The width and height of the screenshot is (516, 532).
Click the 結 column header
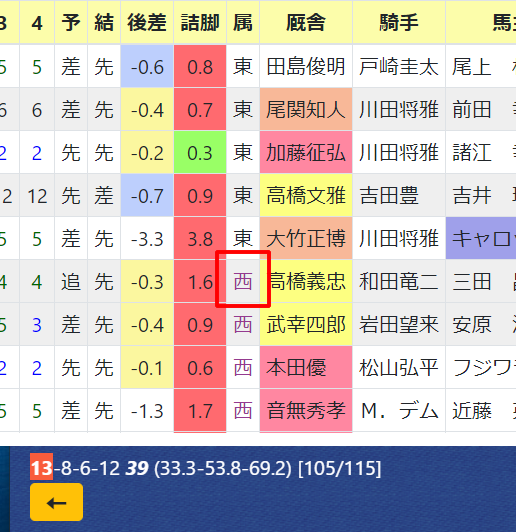pyautogui.click(x=104, y=22)
